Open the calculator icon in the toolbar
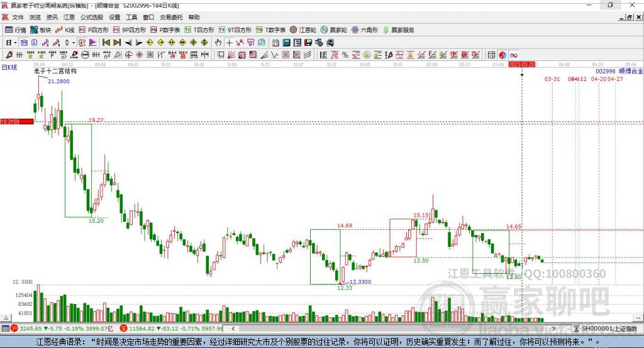The image size is (644, 348). (286, 43)
